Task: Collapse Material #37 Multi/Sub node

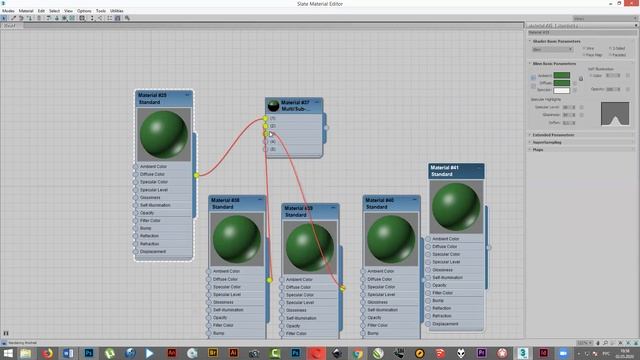Action: [x=318, y=102]
